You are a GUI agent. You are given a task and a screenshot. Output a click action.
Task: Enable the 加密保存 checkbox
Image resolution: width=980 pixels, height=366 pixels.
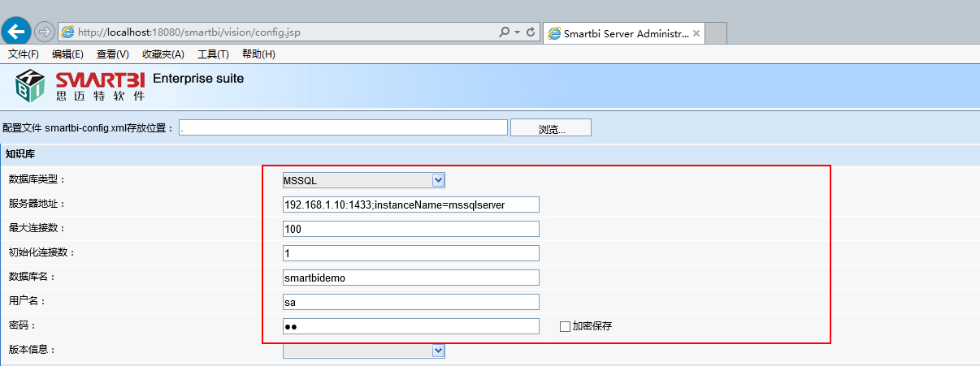[x=565, y=326]
